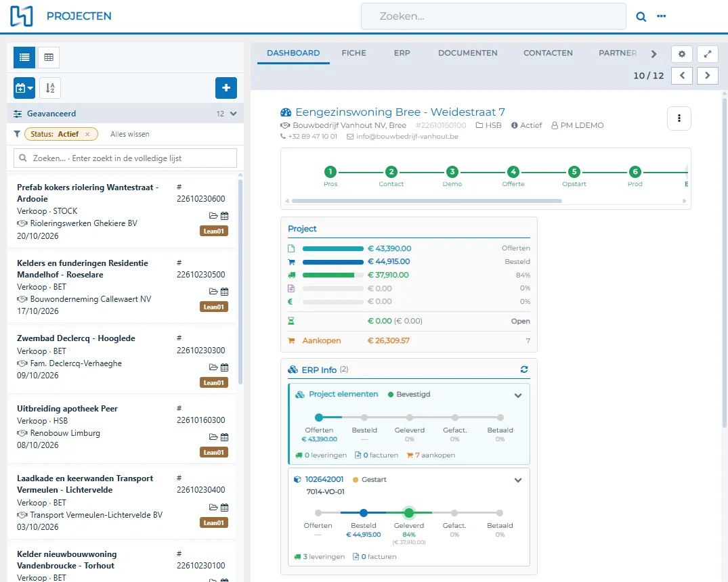Click the 7 aankopen cart link
The image size is (728, 582).
point(431,455)
